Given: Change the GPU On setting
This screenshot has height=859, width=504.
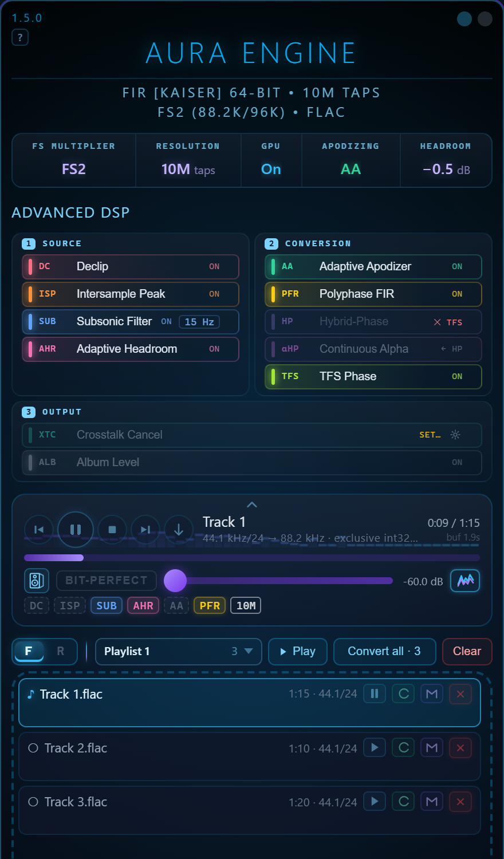Looking at the screenshot, I should coord(271,160).
